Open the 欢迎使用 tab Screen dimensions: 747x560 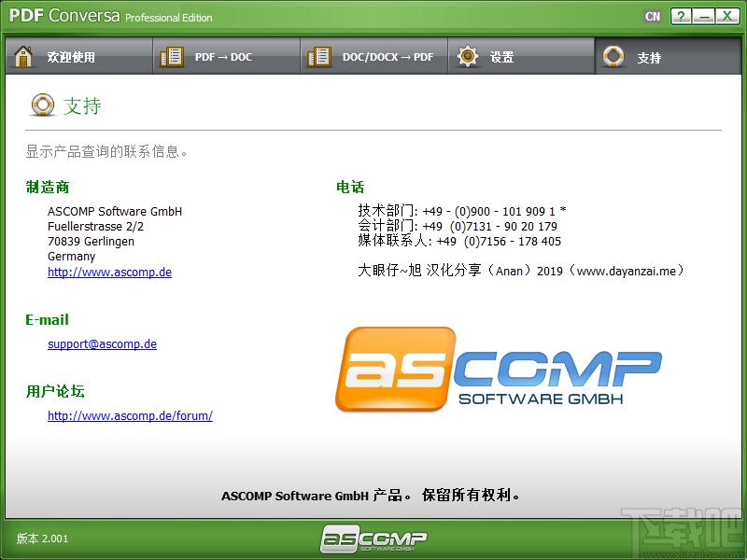(79, 56)
